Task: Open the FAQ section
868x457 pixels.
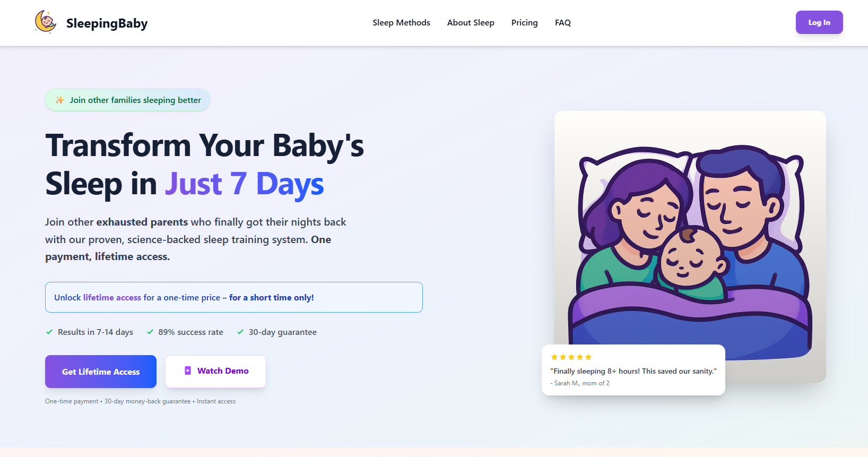Action: coord(562,22)
